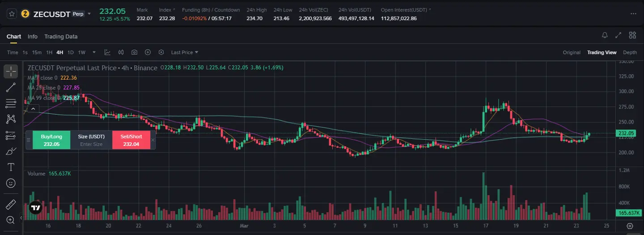This screenshot has height=235, width=644.
Task: Select the ruler measure tool
Action: (x=11, y=205)
